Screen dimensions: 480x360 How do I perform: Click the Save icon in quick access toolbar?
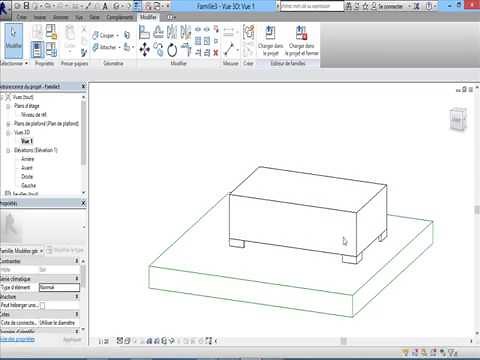pyautogui.click(x=27, y=6)
